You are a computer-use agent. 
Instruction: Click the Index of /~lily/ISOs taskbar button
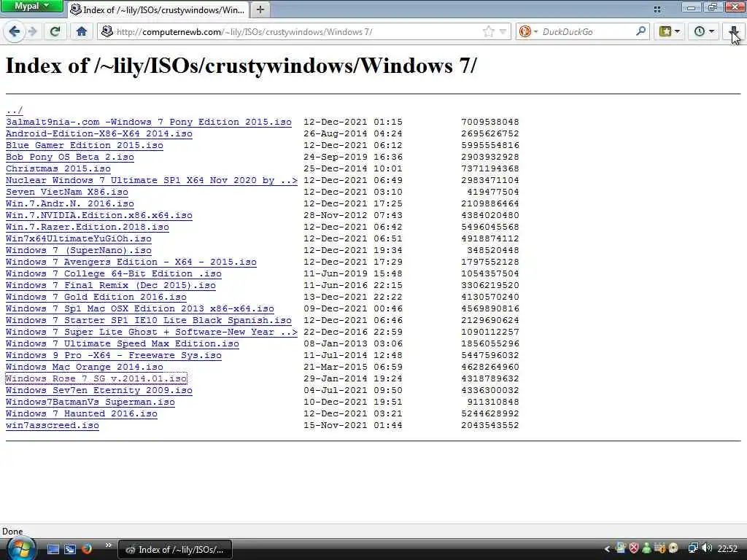pos(174,550)
